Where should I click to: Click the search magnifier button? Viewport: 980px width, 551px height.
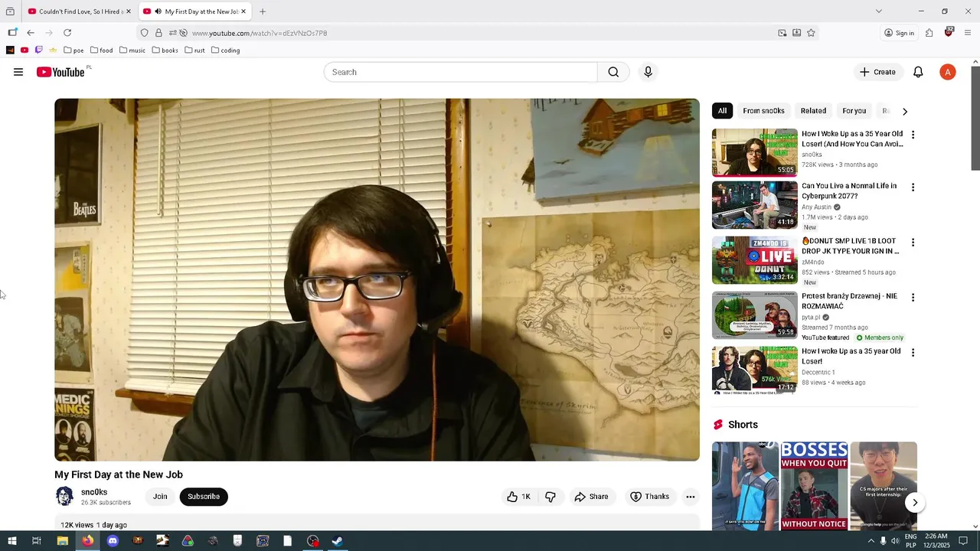click(613, 72)
